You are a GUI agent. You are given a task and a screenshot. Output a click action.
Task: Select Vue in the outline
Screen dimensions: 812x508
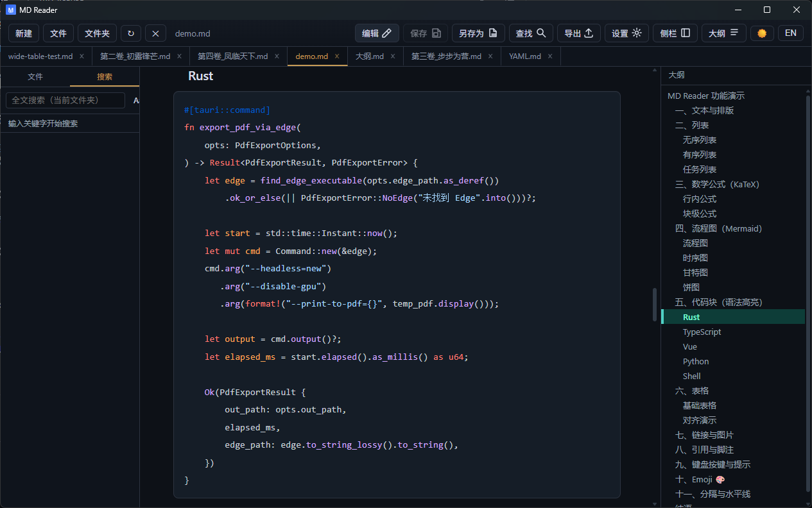(690, 346)
